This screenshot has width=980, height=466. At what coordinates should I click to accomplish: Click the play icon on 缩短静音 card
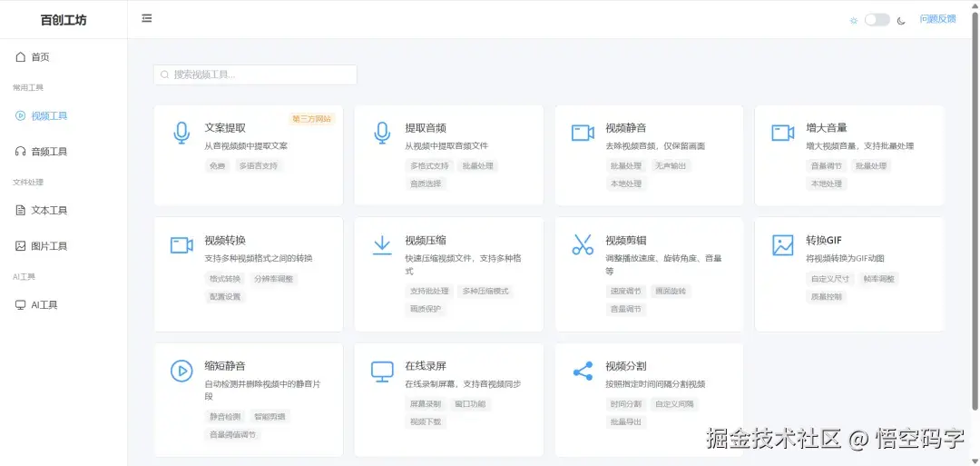(x=181, y=371)
